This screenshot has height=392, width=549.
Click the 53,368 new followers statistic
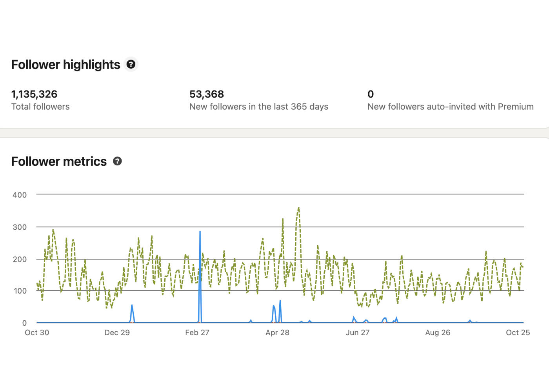(207, 94)
